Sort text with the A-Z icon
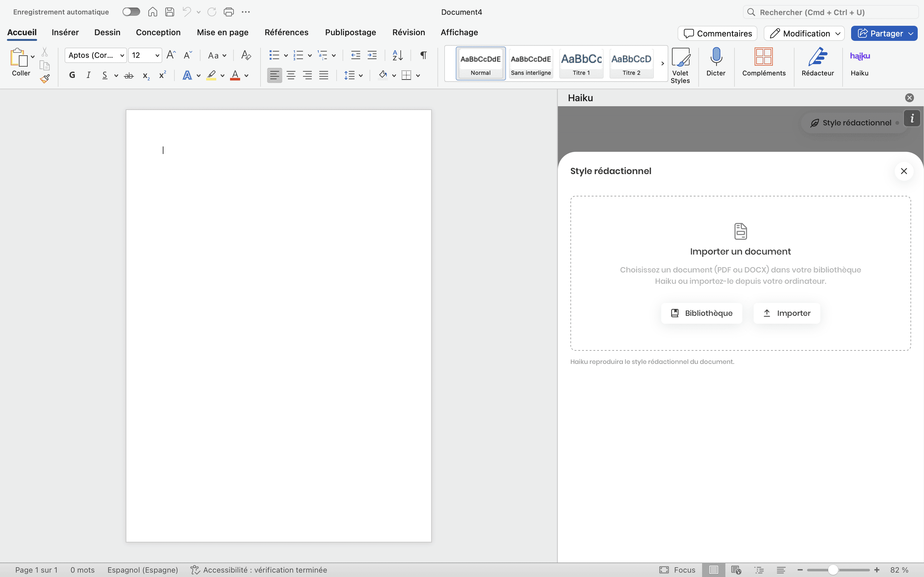The image size is (924, 577). click(397, 55)
